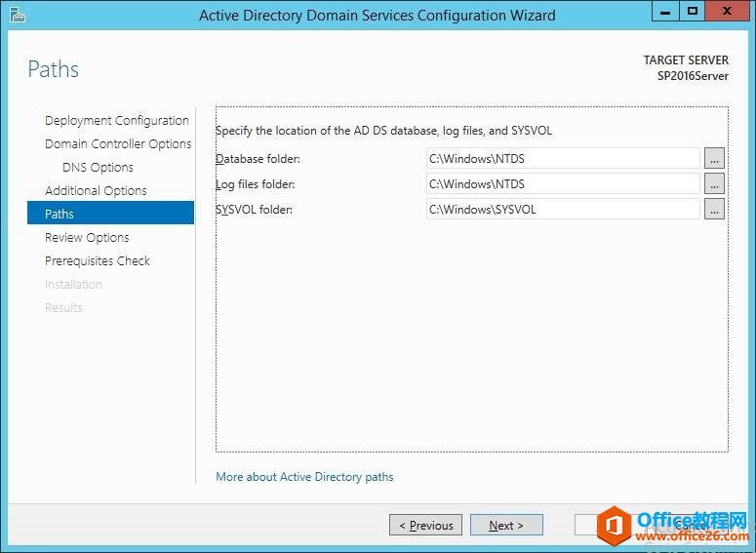Image resolution: width=756 pixels, height=553 pixels.
Task: Open the SYSVOL folder browse dialog
Action: 714,209
